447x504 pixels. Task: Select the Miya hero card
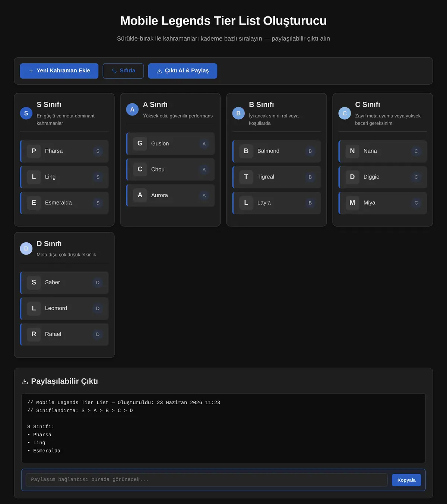(x=383, y=203)
